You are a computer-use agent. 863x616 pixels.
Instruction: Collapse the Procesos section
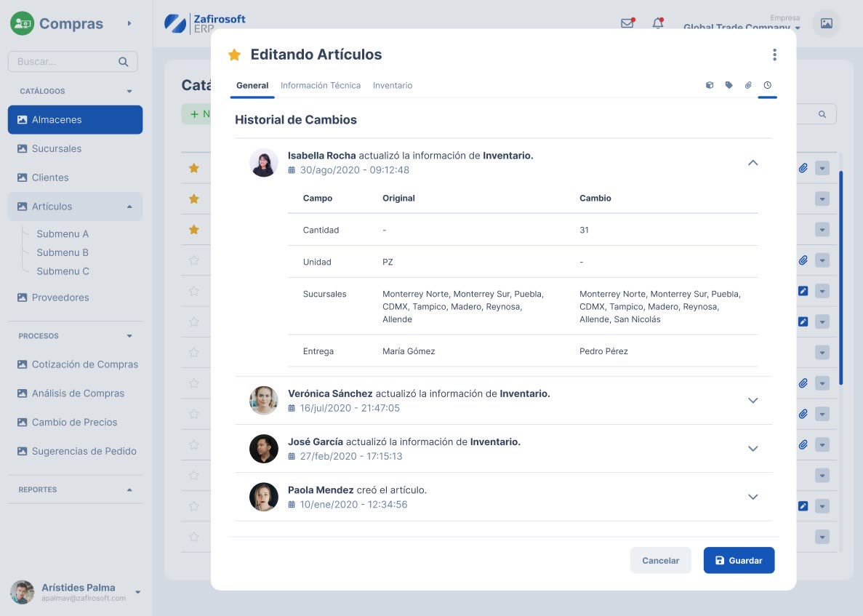click(129, 336)
